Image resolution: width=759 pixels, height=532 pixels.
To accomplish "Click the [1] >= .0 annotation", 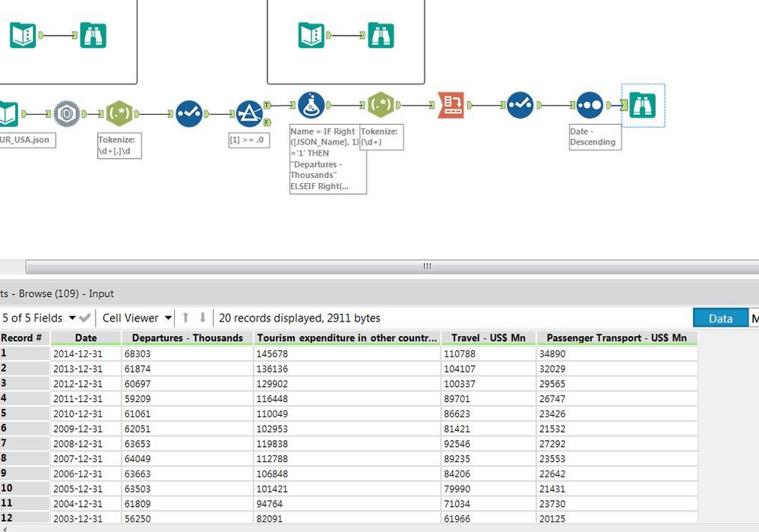I will point(248,140).
